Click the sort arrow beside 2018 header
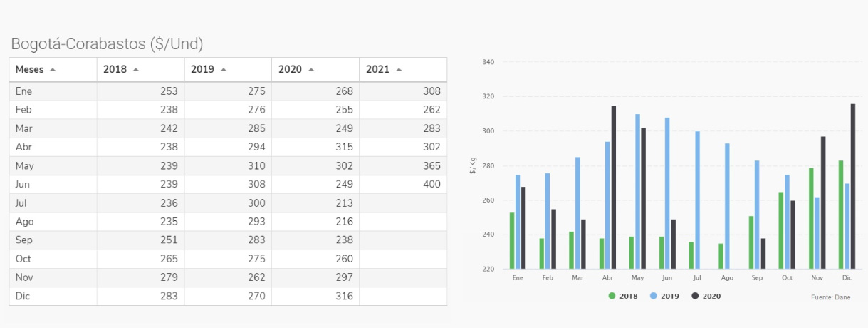 point(136,70)
